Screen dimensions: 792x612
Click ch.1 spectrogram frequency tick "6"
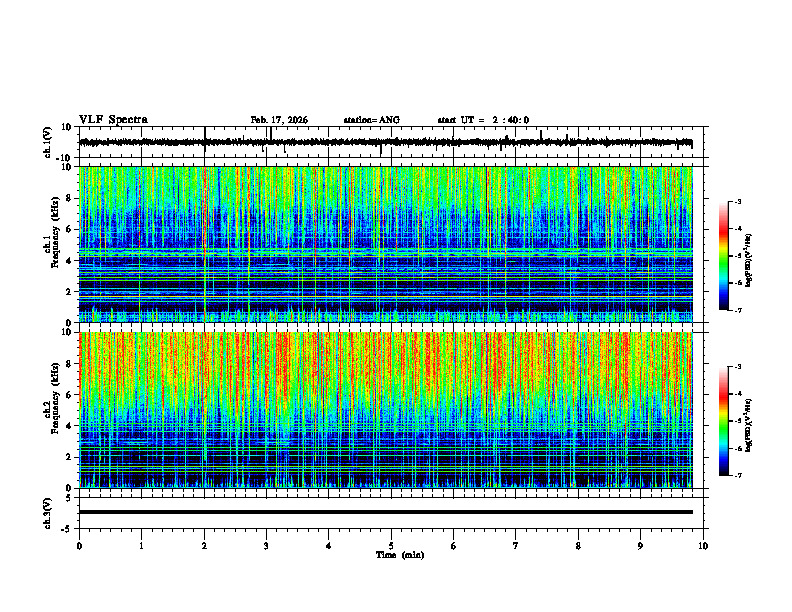click(70, 229)
